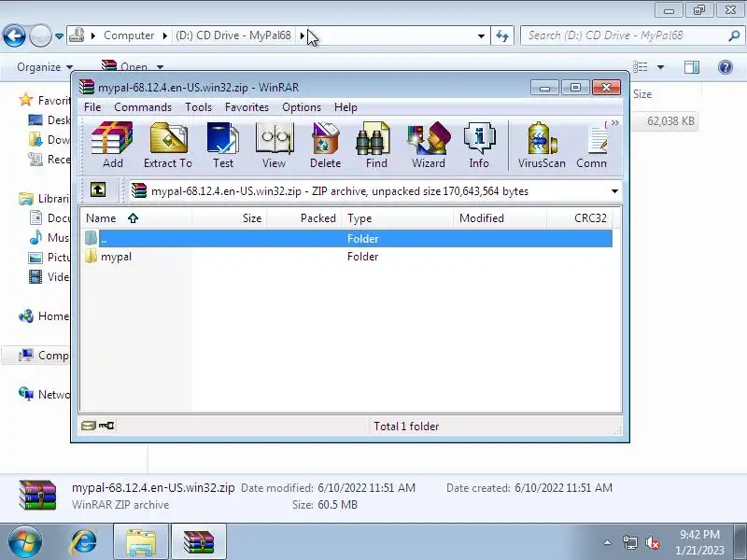Open Libraries in the navigation pane
Viewport: 747px width, 560px height.
click(x=44, y=199)
